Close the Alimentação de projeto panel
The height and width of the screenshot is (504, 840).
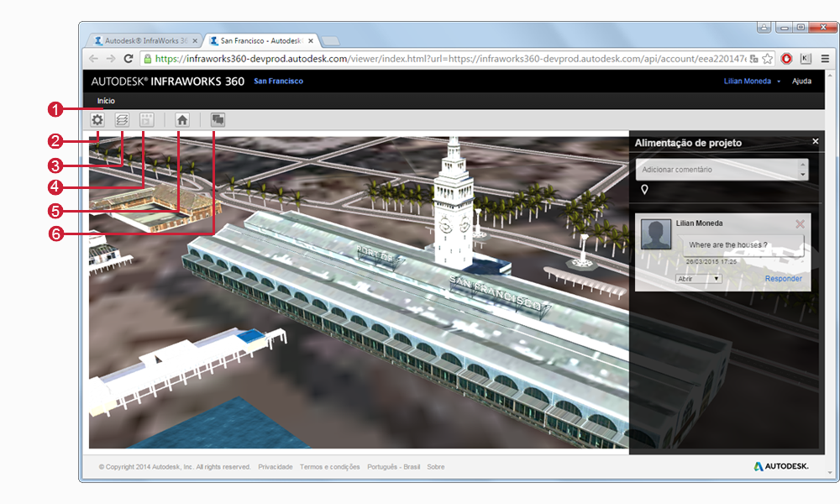coord(816,141)
